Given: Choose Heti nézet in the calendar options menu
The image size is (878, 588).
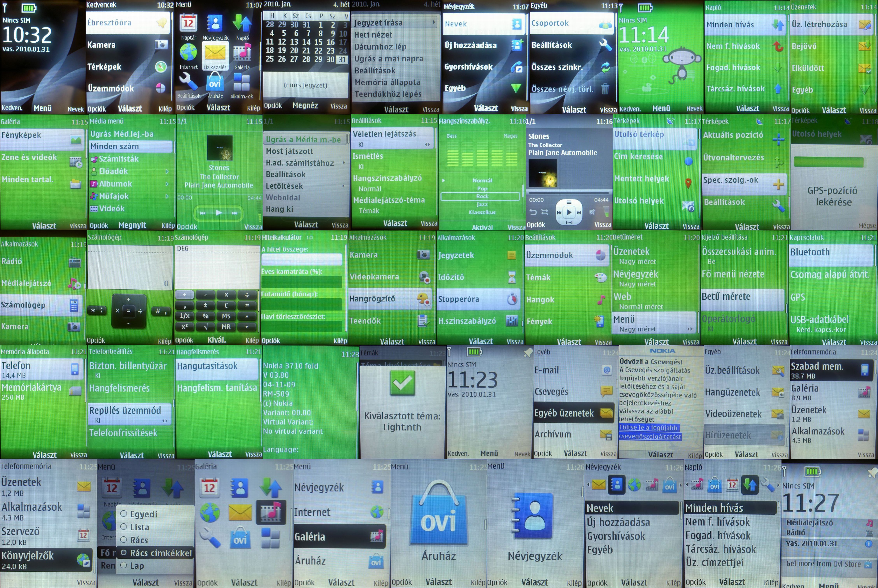Looking at the screenshot, I should click(x=373, y=35).
